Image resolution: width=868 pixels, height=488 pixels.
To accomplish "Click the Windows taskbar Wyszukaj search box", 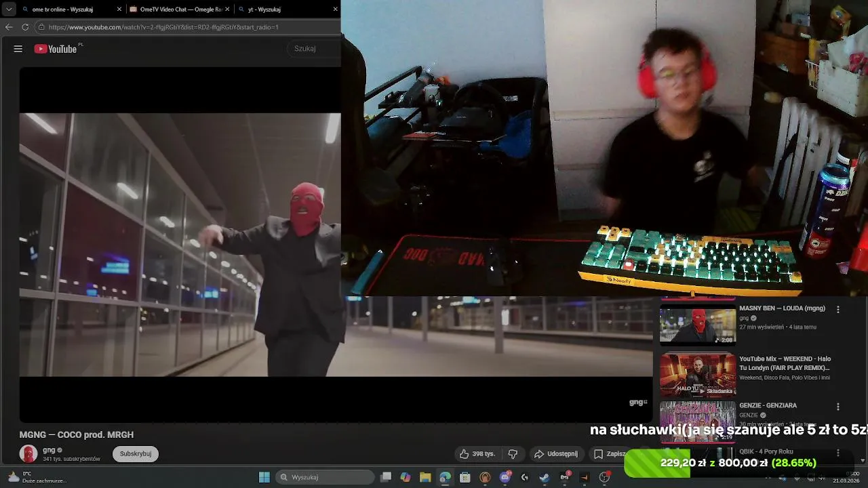I will pos(325,477).
